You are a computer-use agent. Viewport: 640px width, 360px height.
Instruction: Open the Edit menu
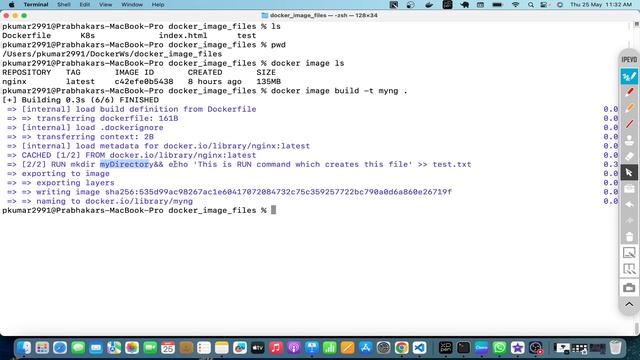(x=84, y=4)
